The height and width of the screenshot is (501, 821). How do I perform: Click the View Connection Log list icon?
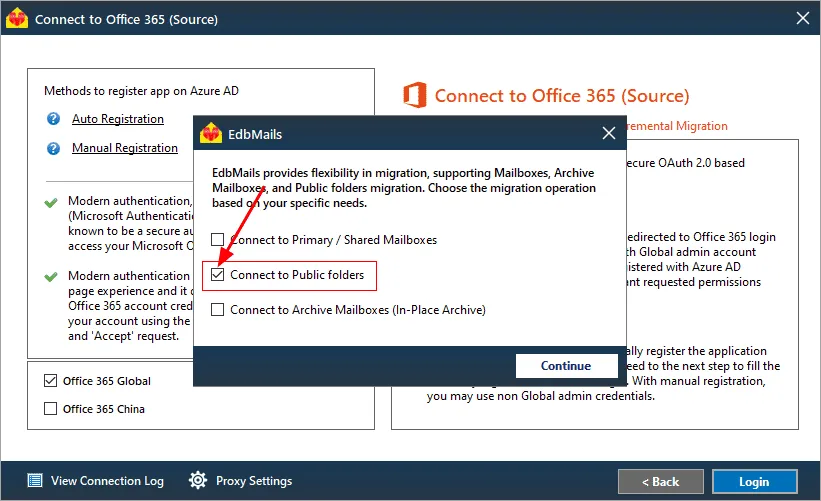pos(35,480)
